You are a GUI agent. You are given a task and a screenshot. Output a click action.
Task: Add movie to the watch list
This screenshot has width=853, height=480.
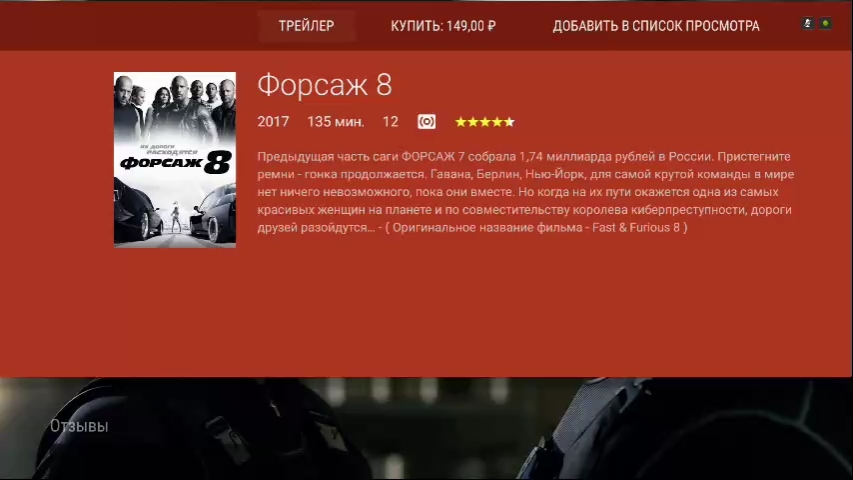click(x=656, y=26)
